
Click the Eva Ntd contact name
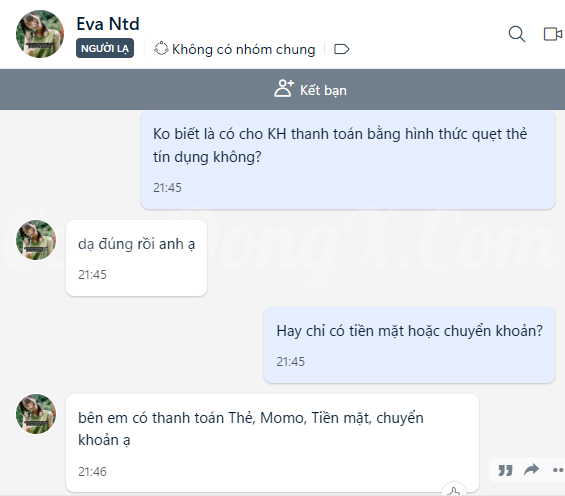tap(108, 24)
